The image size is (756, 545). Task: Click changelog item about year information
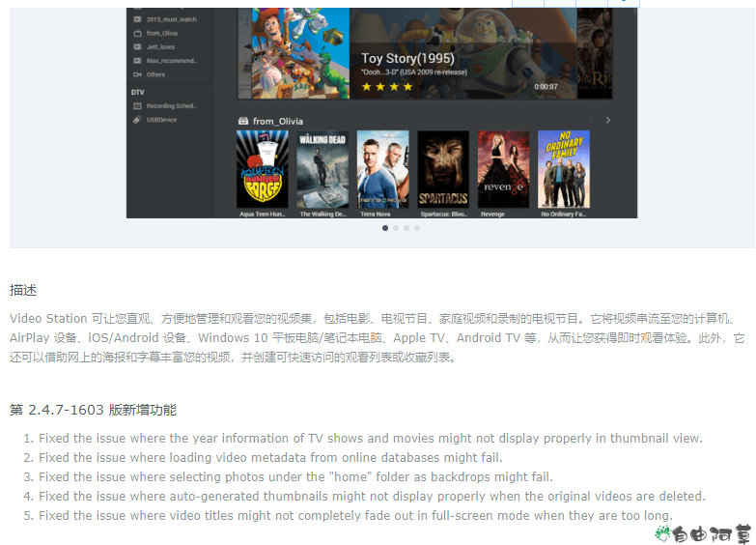[x=371, y=439]
